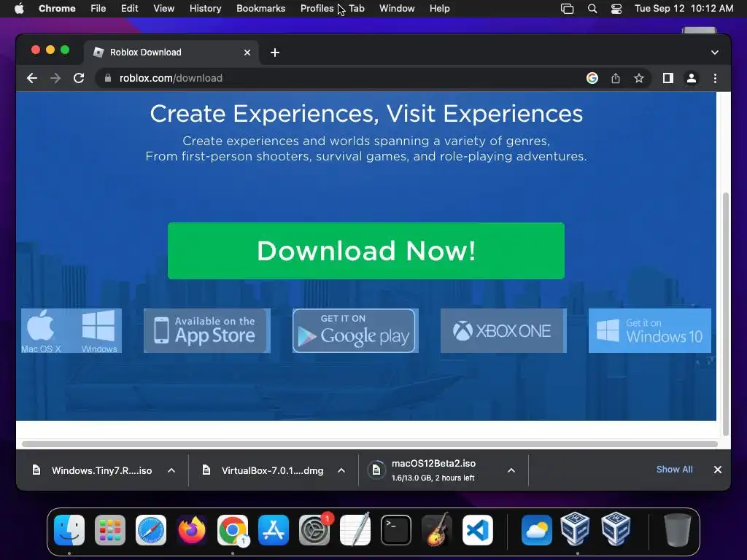Expand options for VirtualBox-7.0.1 dmg download
The height and width of the screenshot is (560, 747).
tap(341, 470)
